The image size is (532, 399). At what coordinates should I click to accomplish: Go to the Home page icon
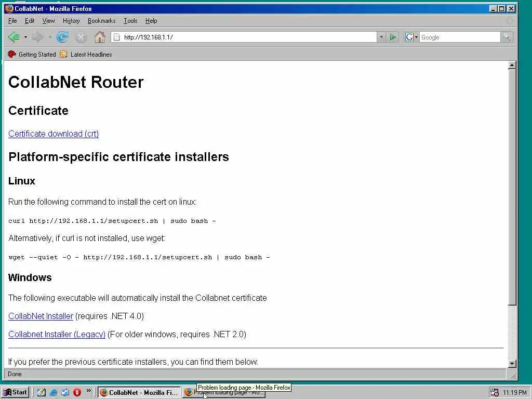(99, 37)
